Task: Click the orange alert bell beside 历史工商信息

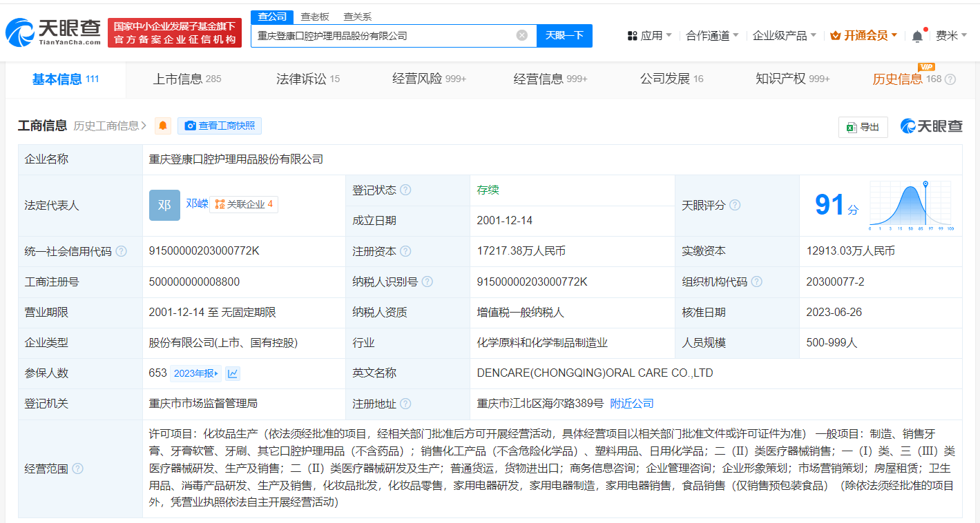Action: [163, 126]
